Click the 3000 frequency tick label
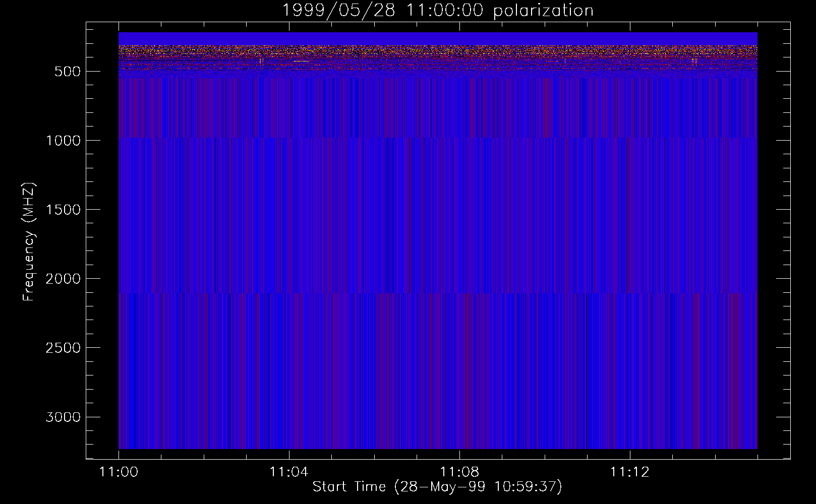Viewport: 816px width, 504px height. click(63, 417)
